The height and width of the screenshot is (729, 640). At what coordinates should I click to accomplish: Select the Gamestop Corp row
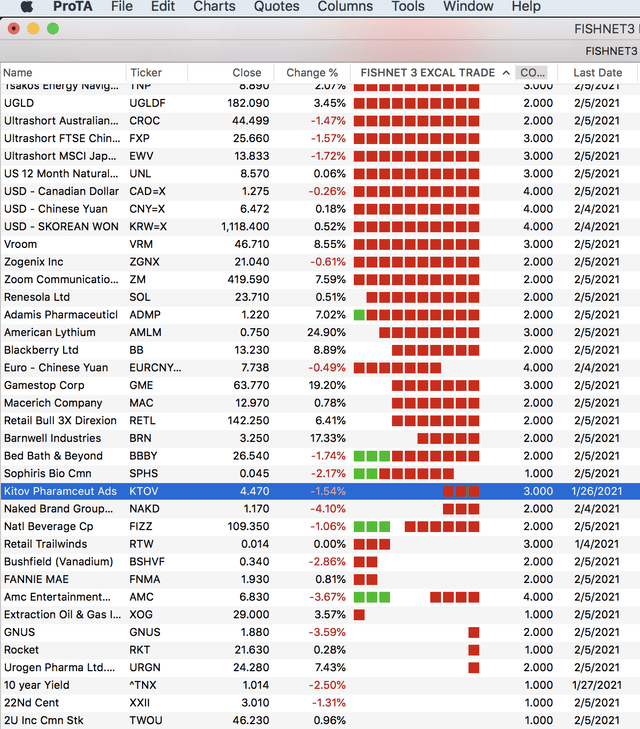320,386
